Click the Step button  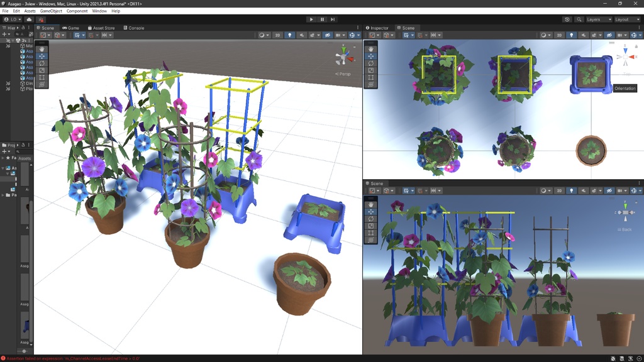(x=333, y=19)
